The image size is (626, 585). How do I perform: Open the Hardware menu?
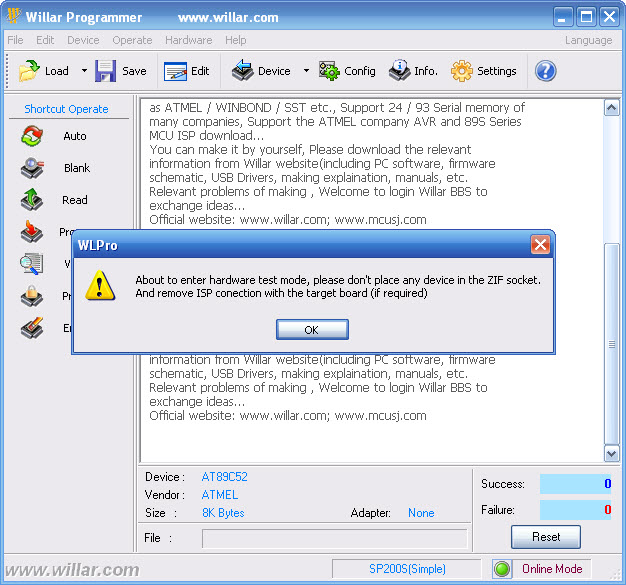188,40
